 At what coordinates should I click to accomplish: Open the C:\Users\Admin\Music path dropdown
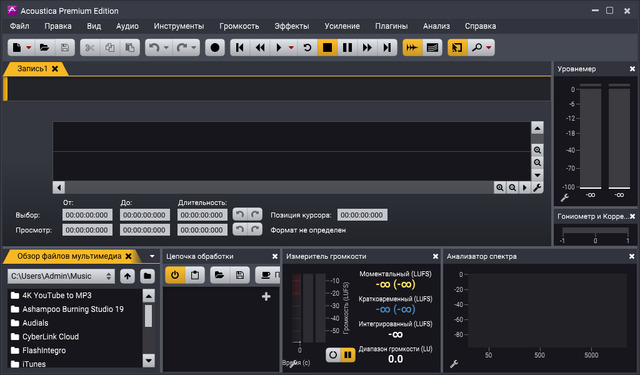coord(61,276)
